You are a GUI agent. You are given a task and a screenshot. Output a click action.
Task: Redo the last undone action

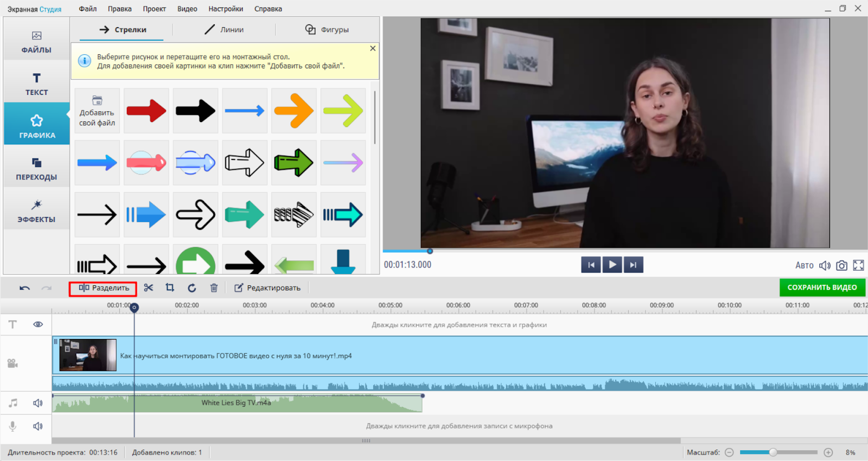pos(47,288)
